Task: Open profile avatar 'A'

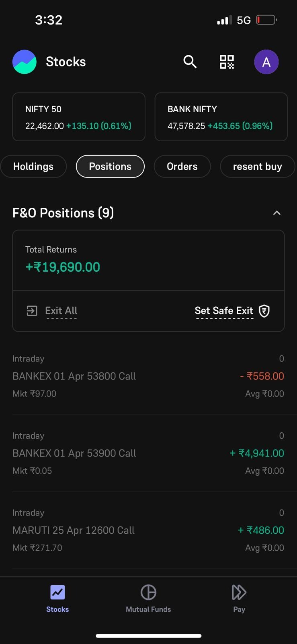Action: click(266, 62)
